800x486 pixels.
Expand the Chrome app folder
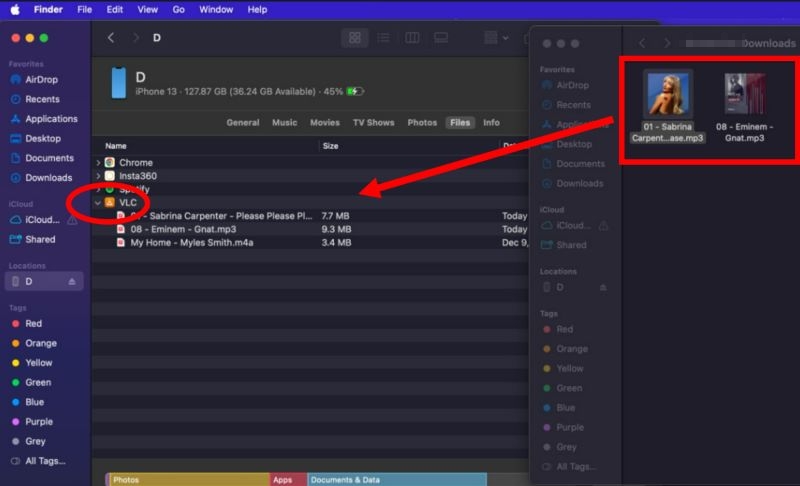pyautogui.click(x=98, y=162)
